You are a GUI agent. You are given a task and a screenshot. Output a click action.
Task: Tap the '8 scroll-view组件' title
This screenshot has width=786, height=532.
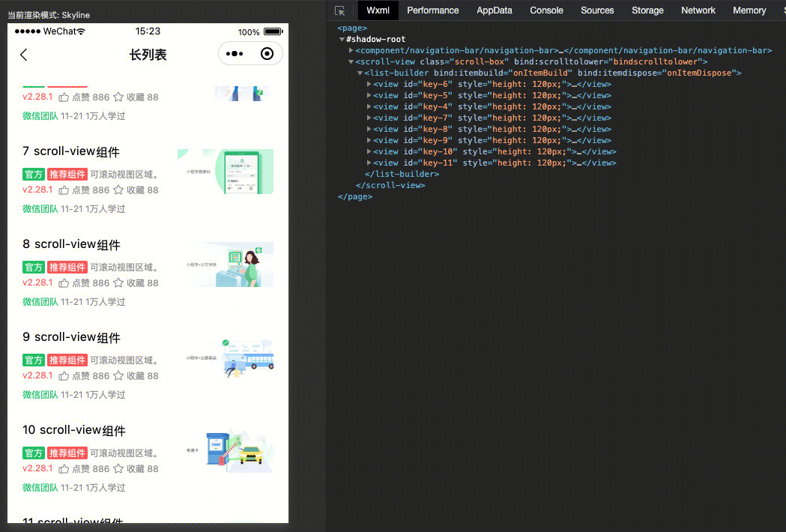[x=71, y=244]
